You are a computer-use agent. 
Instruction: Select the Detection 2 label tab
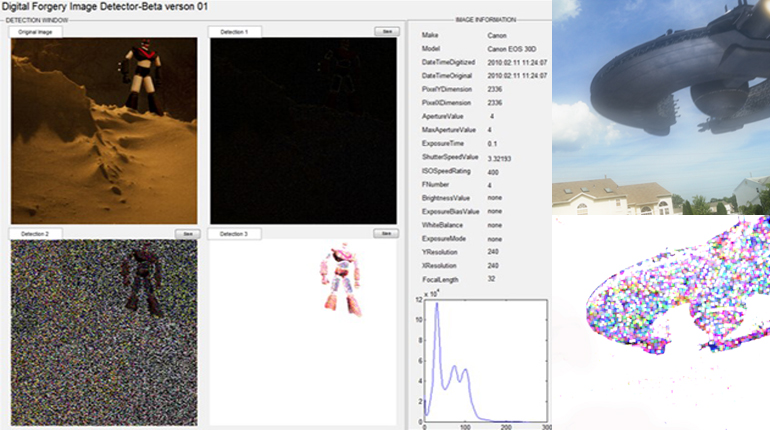tap(35, 234)
